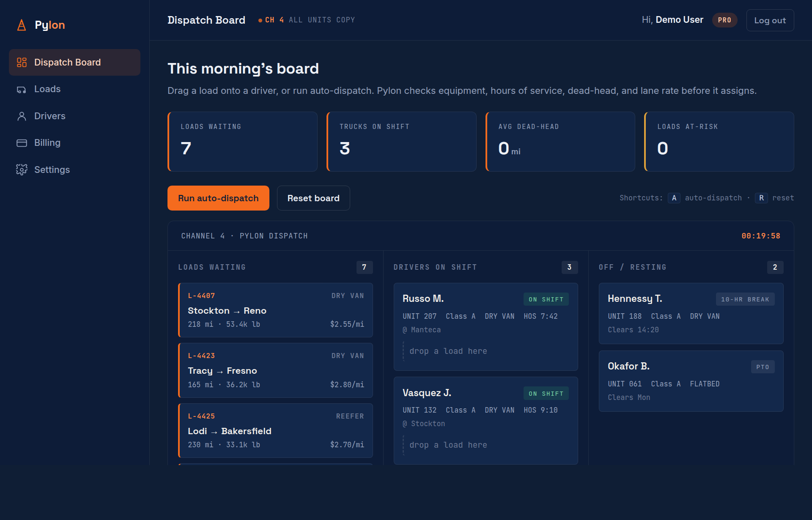Screen dimensions: 812x520
Task: Click HOS 9:10 on Vasquez's card
Action: pos(541,410)
